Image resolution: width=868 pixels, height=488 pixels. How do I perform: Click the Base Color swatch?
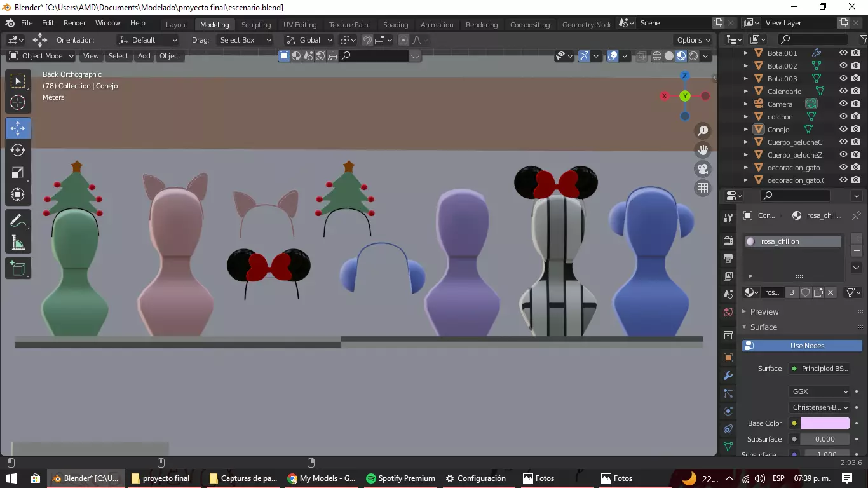(x=825, y=423)
